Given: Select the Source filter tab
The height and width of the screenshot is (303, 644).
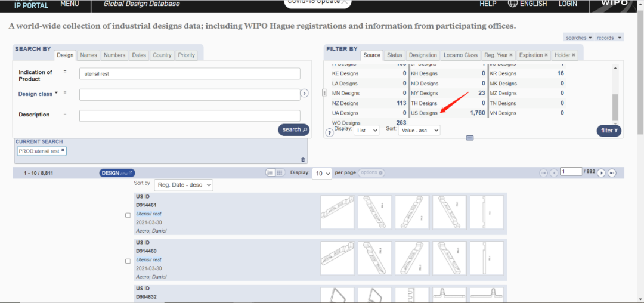Looking at the screenshot, I should coord(372,55).
